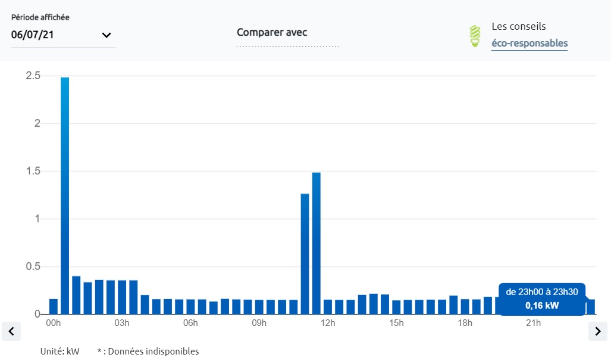This screenshot has height=364, width=611.
Task: Select the 1.25 kW bar at 11h00
Action: (305, 253)
